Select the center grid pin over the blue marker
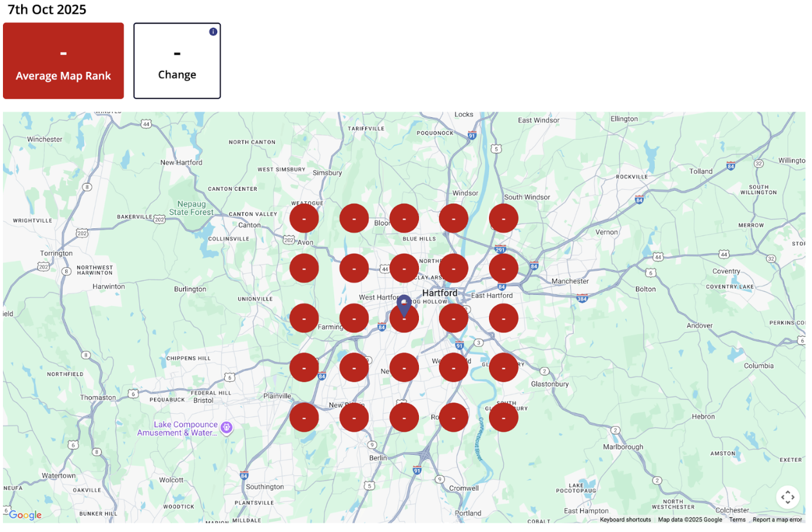812x532 pixels. pos(404,318)
